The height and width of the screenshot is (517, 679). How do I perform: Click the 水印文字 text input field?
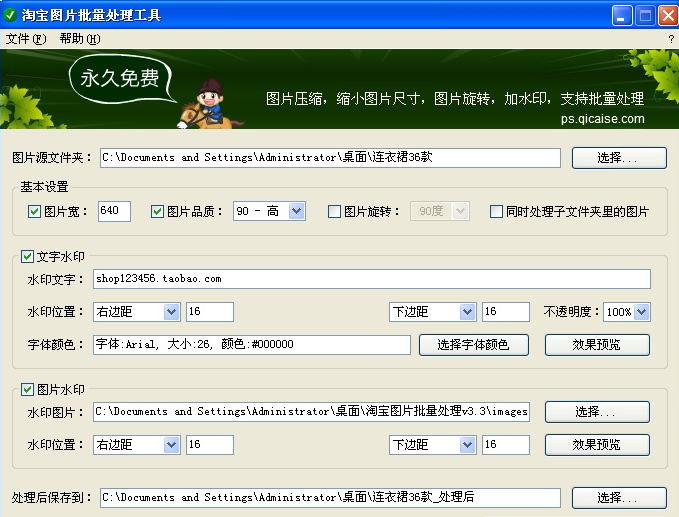[371, 279]
